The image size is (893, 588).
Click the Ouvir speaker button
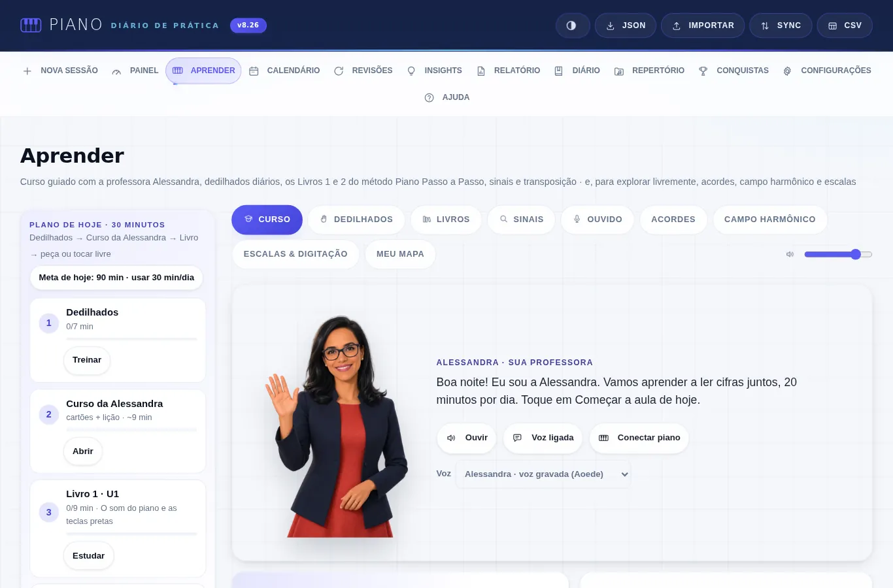(467, 438)
